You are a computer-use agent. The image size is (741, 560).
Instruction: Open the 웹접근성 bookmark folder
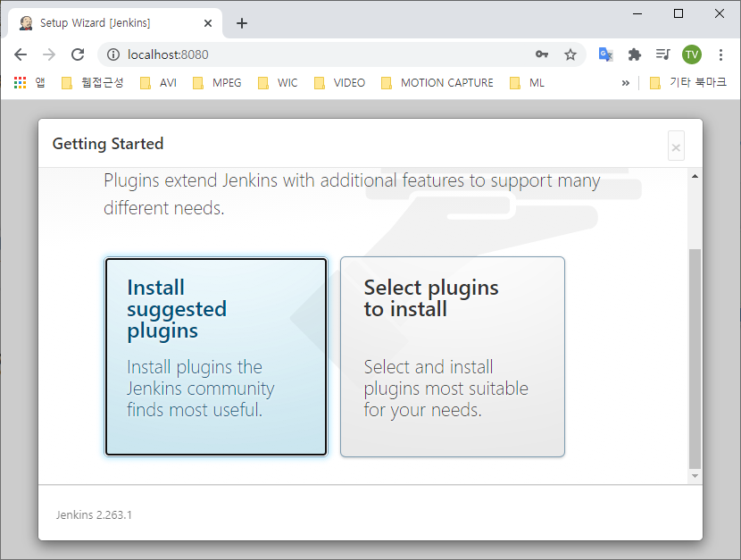[x=93, y=83]
